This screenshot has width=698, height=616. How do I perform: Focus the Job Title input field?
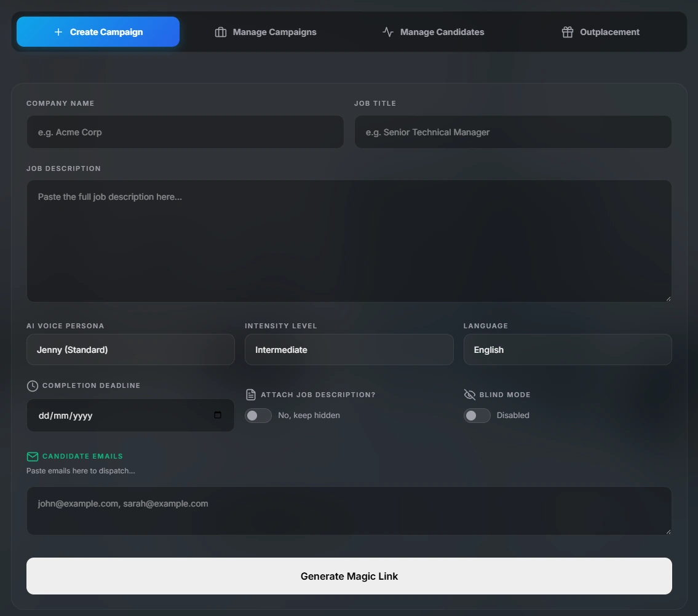(513, 132)
